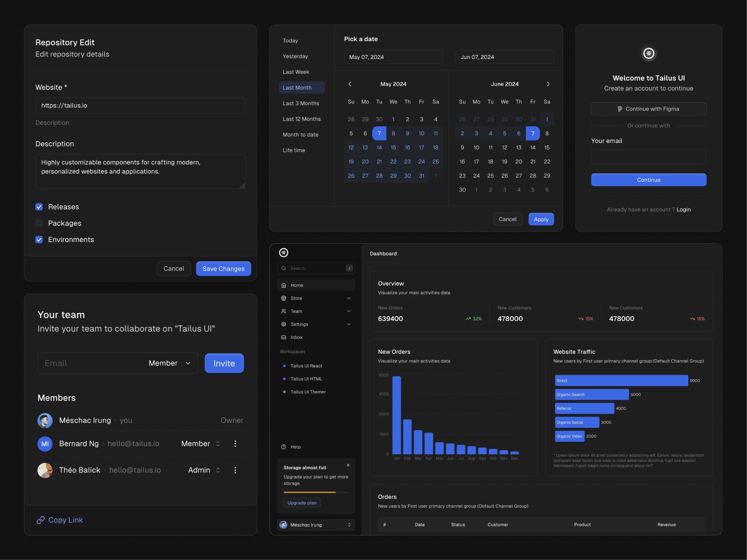The width and height of the screenshot is (747, 560).
Task: Click the previous month arrow in calendar
Action: [x=350, y=84]
